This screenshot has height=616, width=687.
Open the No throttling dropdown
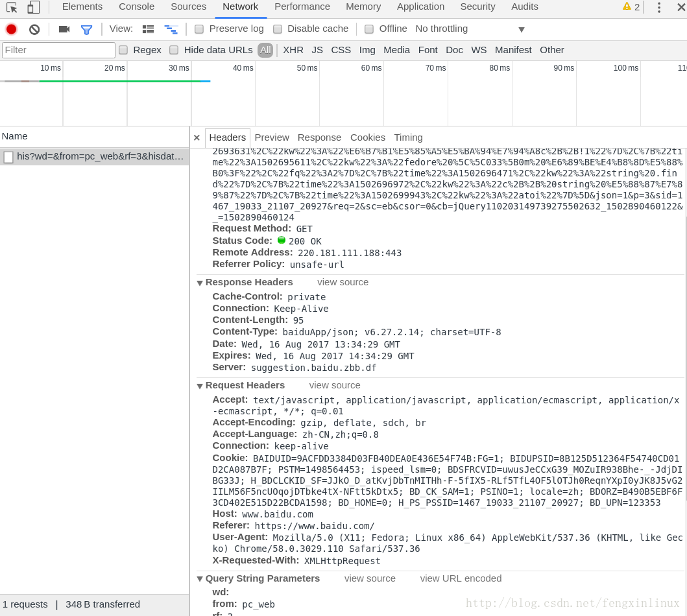[x=470, y=29]
